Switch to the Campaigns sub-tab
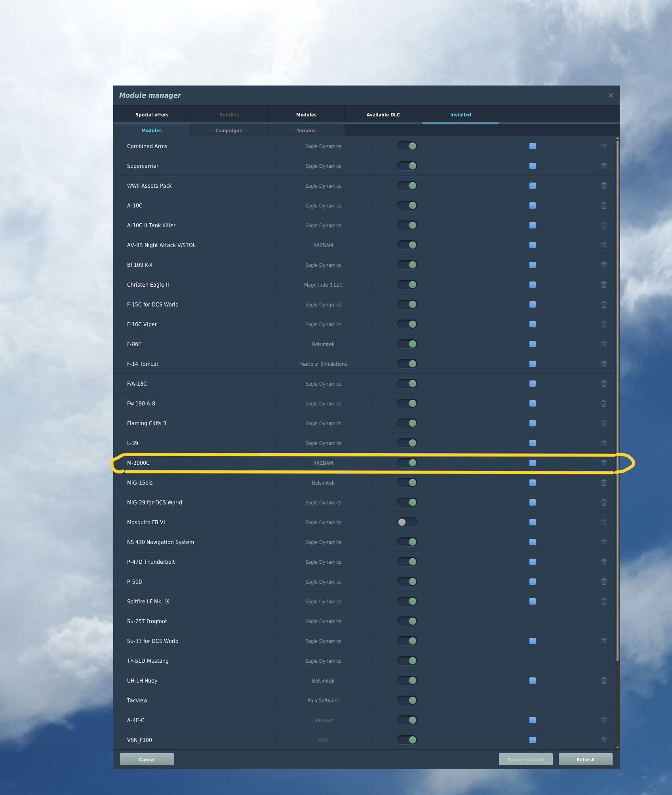Image resolution: width=672 pixels, height=795 pixels. [229, 131]
